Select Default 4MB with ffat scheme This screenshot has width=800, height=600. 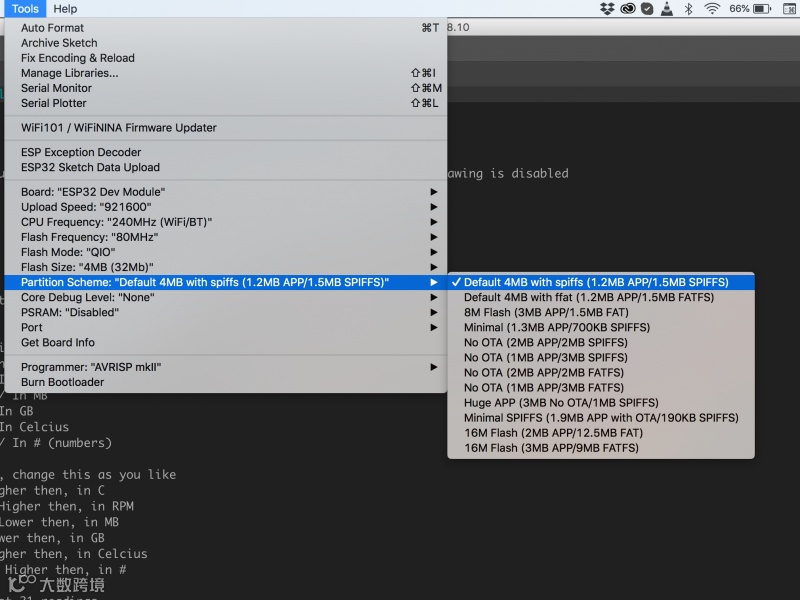pos(601,297)
